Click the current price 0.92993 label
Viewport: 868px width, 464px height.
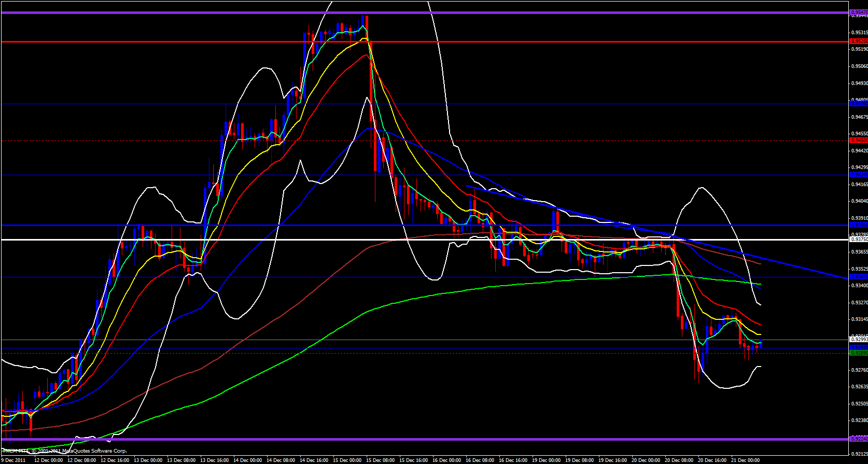[858, 340]
